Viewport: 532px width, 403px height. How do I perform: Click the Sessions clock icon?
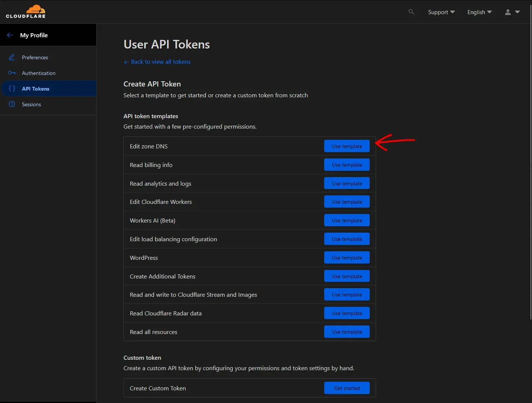12,104
